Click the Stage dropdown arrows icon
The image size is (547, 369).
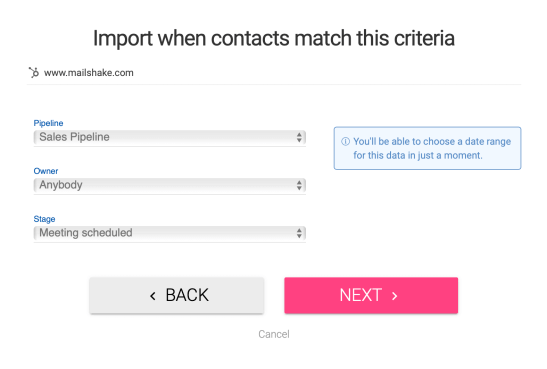(x=299, y=233)
